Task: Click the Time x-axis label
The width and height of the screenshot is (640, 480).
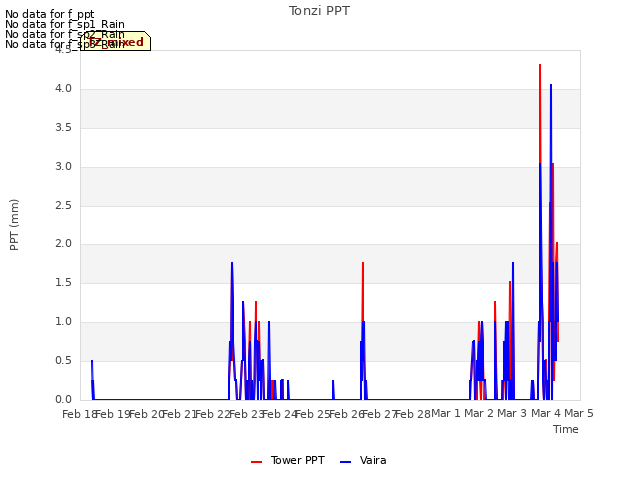Action: coord(566,429)
